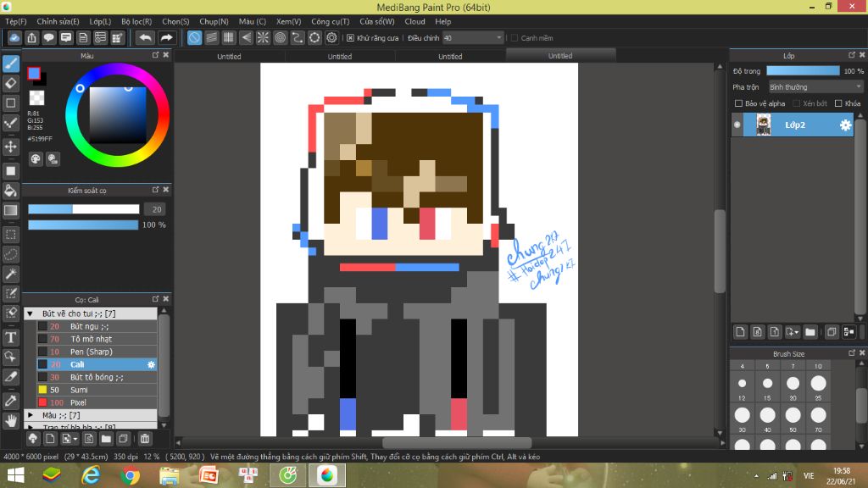The height and width of the screenshot is (488, 868).
Task: Enable the parallel lines snap guide
Action: pos(211,37)
